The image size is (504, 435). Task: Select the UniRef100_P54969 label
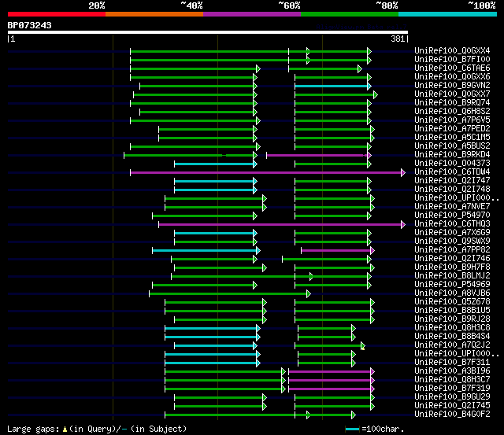452,285
